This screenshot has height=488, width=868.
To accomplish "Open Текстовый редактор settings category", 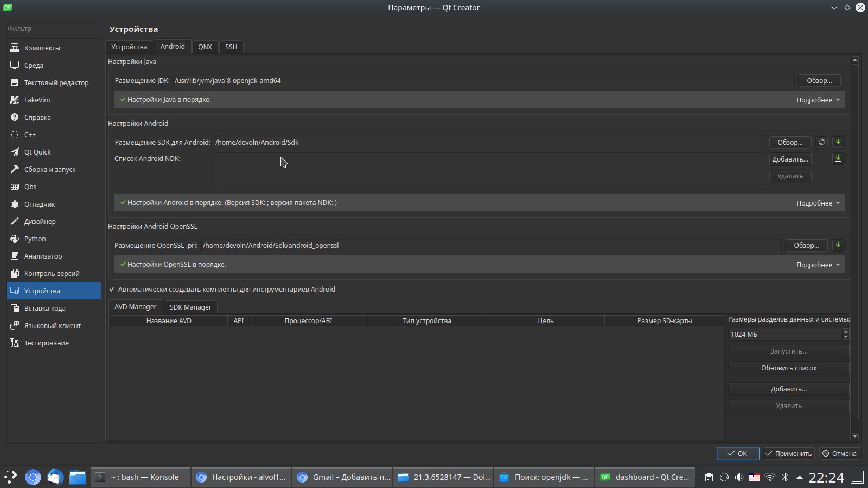I will pos(54,82).
